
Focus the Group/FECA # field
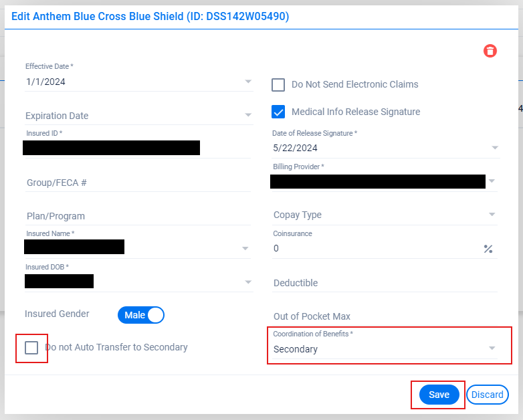[x=138, y=183]
